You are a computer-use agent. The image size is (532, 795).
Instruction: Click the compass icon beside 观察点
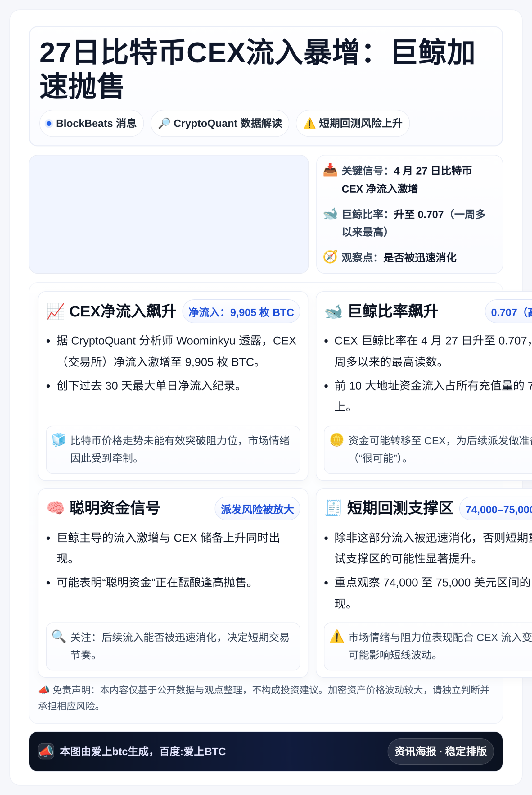pos(330,257)
